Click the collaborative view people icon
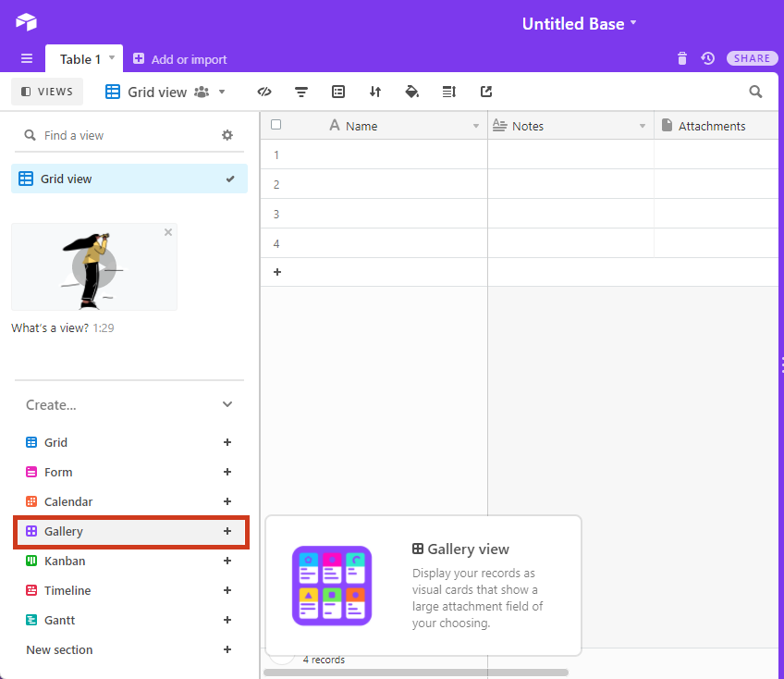 point(202,93)
